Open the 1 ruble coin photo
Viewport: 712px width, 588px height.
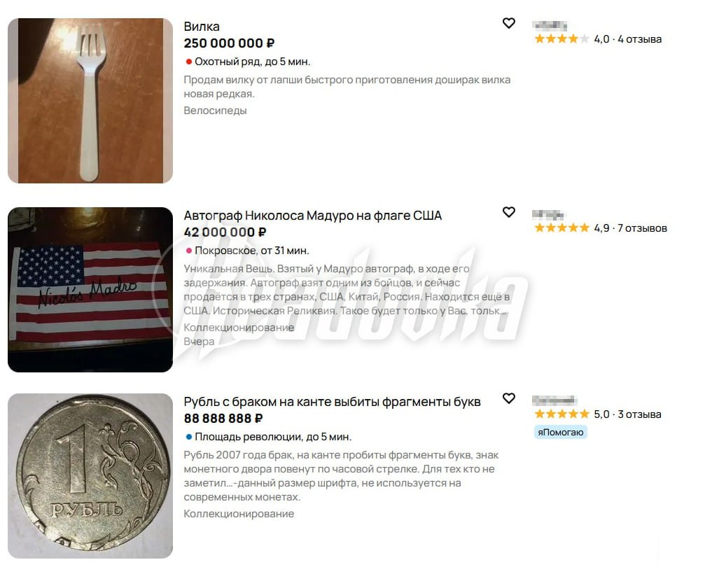90,476
